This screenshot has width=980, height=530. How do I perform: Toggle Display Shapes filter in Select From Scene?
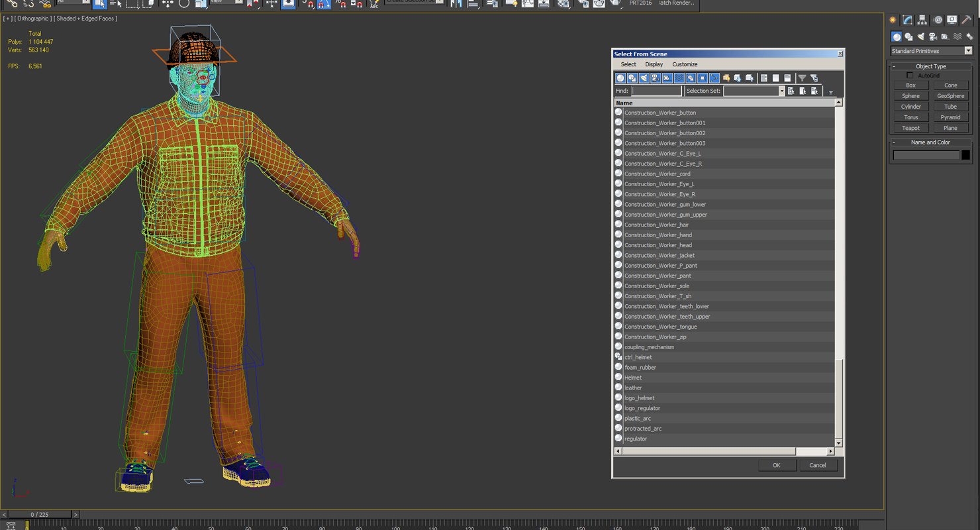click(632, 78)
